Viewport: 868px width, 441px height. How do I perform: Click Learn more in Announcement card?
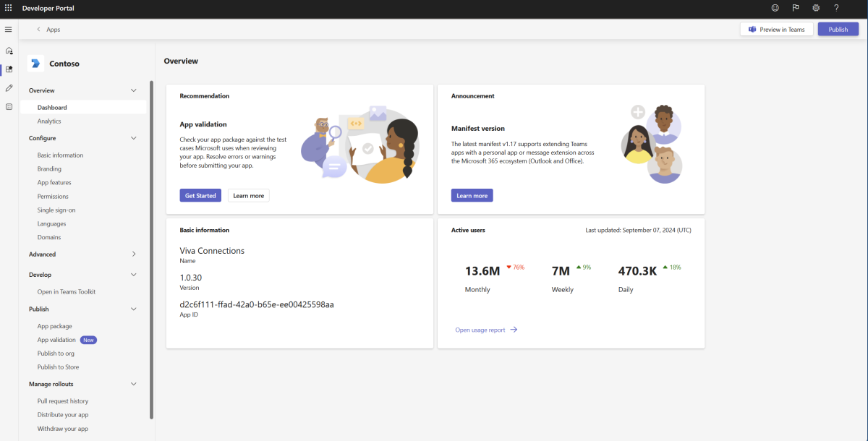pos(472,196)
